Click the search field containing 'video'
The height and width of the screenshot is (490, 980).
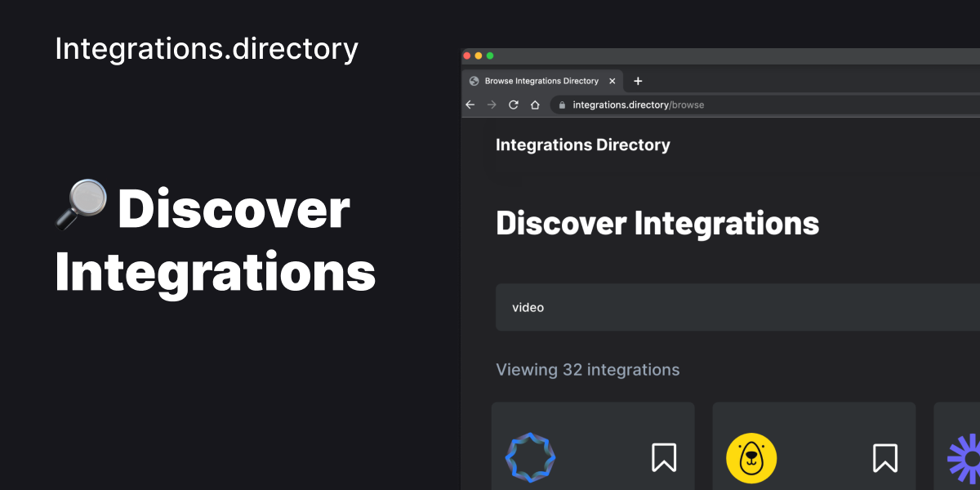coord(735,307)
